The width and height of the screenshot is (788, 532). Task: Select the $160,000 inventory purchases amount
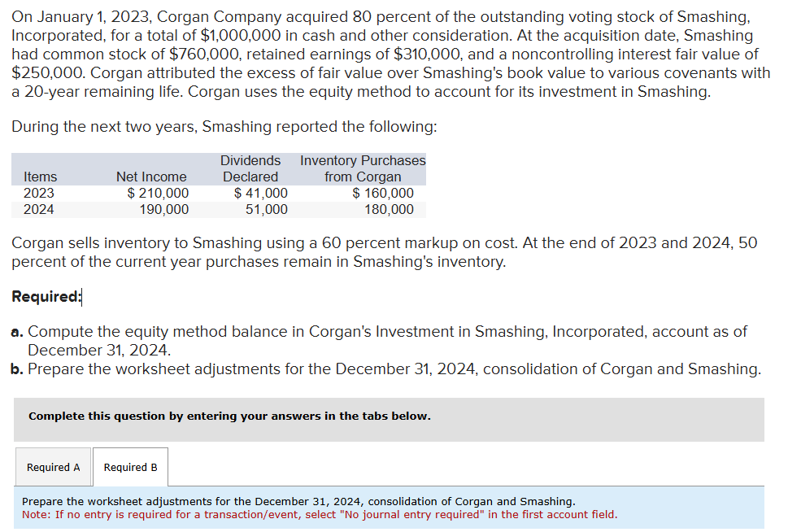pyautogui.click(x=383, y=193)
